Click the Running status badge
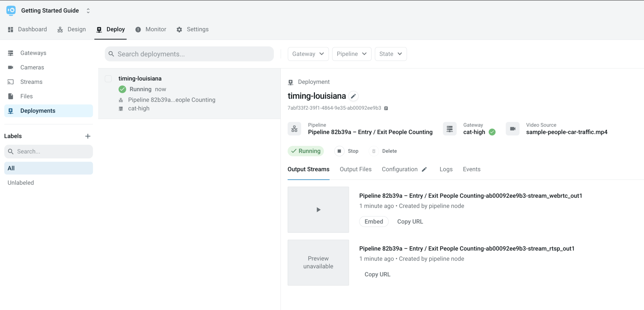 click(x=306, y=151)
